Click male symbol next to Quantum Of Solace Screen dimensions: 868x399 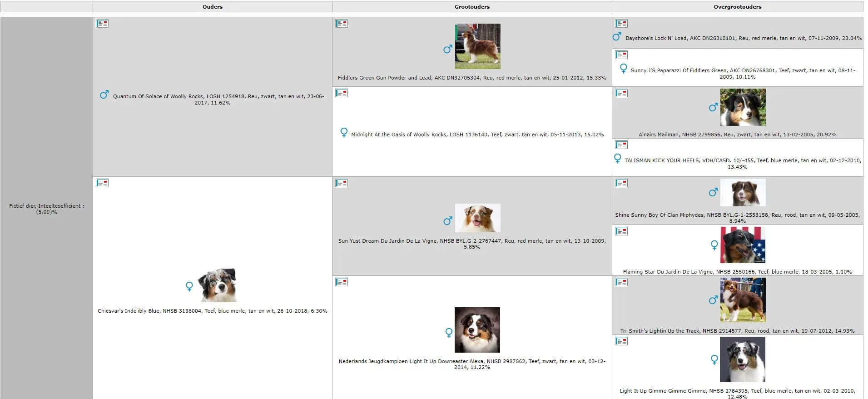point(104,95)
